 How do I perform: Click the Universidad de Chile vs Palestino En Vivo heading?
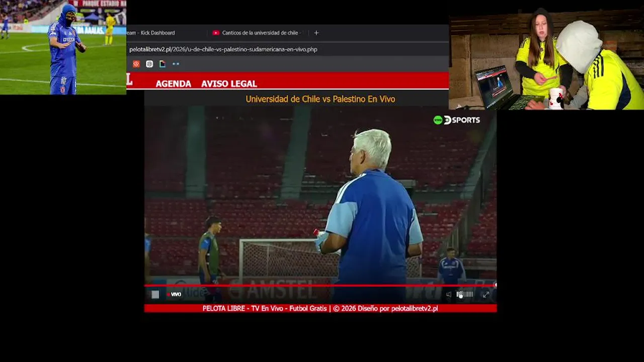click(320, 99)
